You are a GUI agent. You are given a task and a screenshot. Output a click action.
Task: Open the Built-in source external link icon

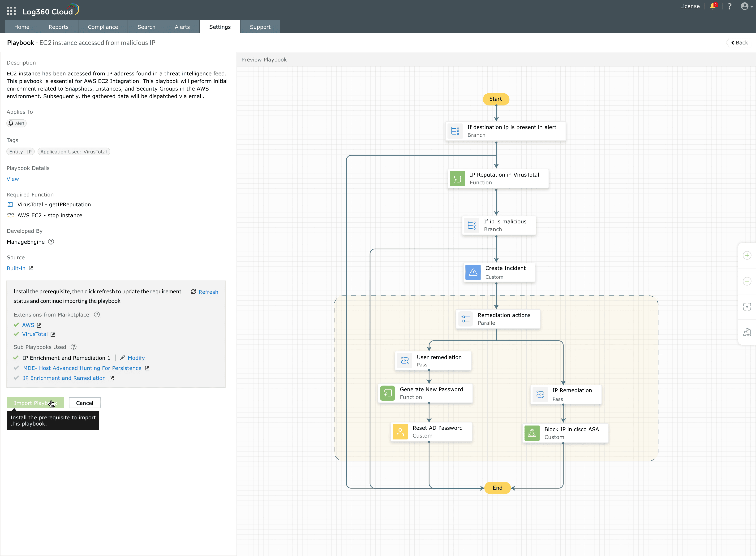31,268
